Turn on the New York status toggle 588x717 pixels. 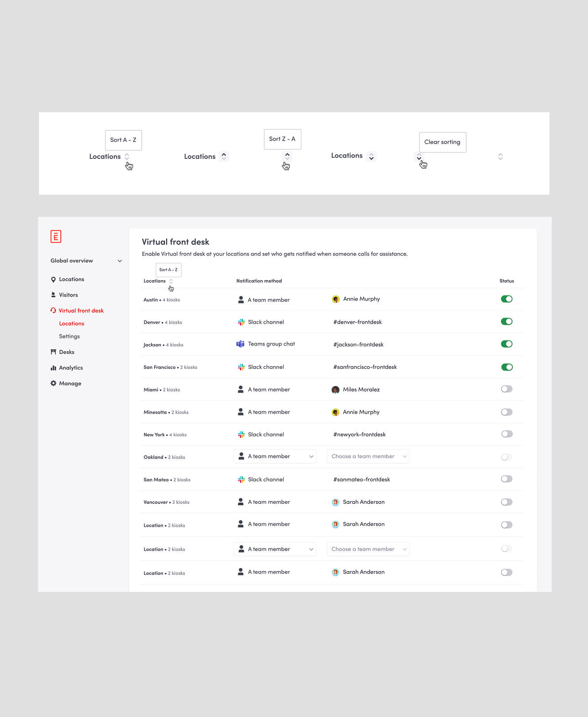click(x=506, y=434)
